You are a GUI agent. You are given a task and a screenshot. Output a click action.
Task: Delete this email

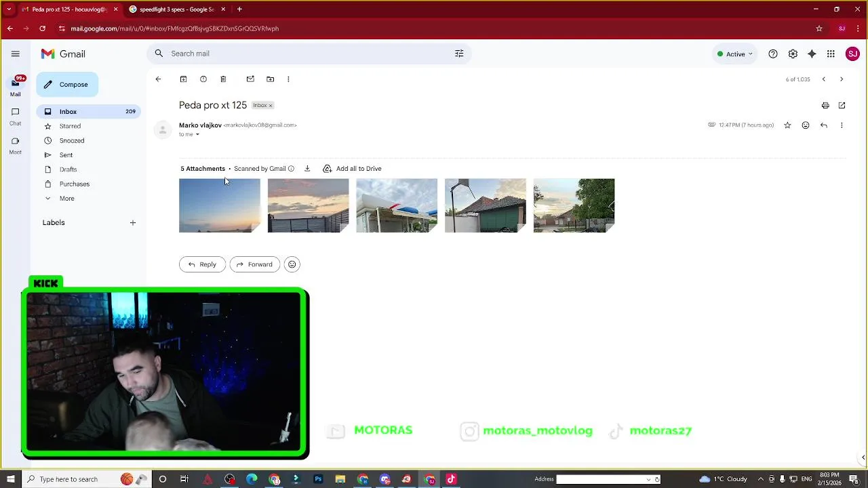point(223,79)
